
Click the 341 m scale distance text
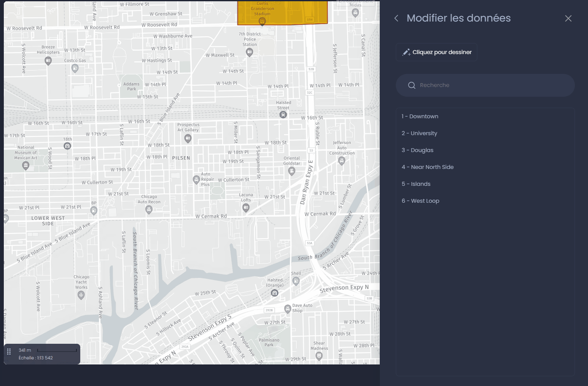coord(25,351)
